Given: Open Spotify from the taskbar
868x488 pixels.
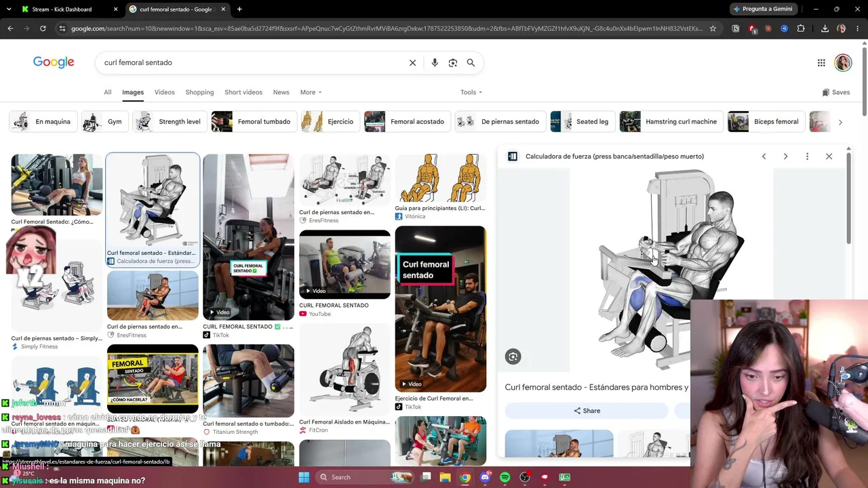Looking at the screenshot, I should tap(505, 477).
